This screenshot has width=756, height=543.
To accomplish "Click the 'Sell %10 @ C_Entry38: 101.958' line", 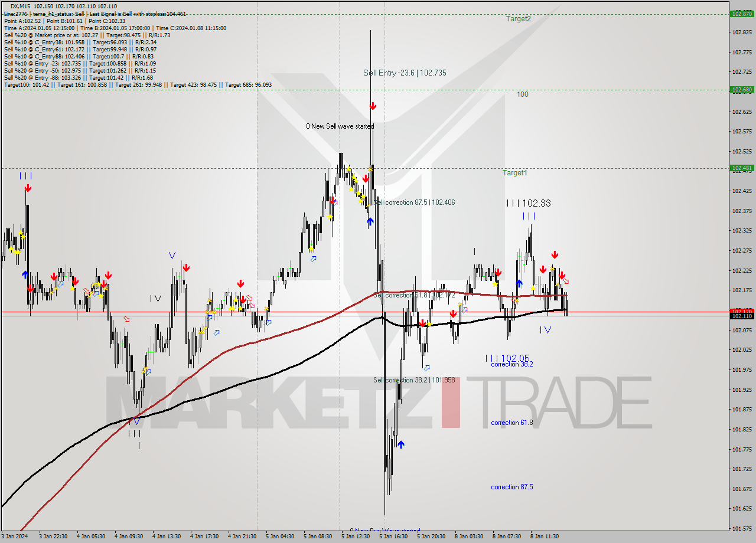I will click(80, 42).
